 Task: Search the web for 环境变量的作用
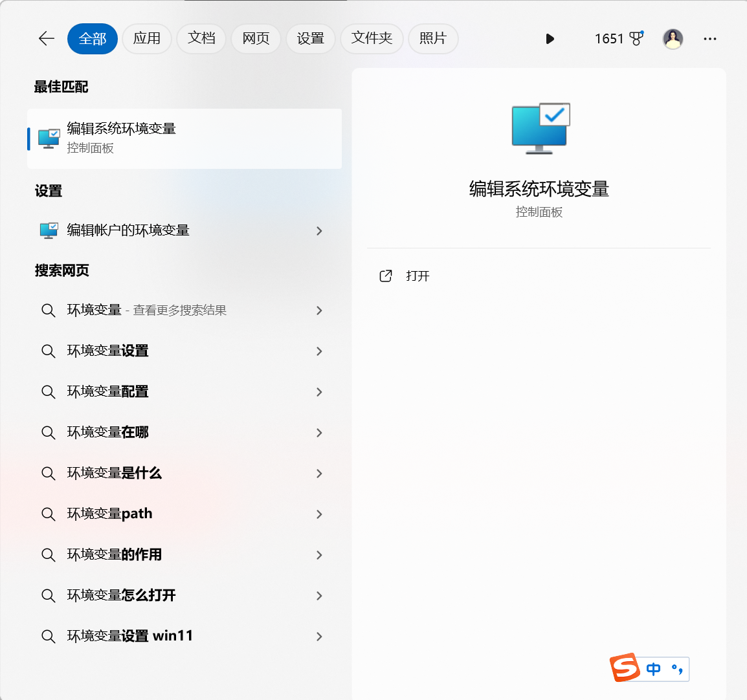point(184,555)
